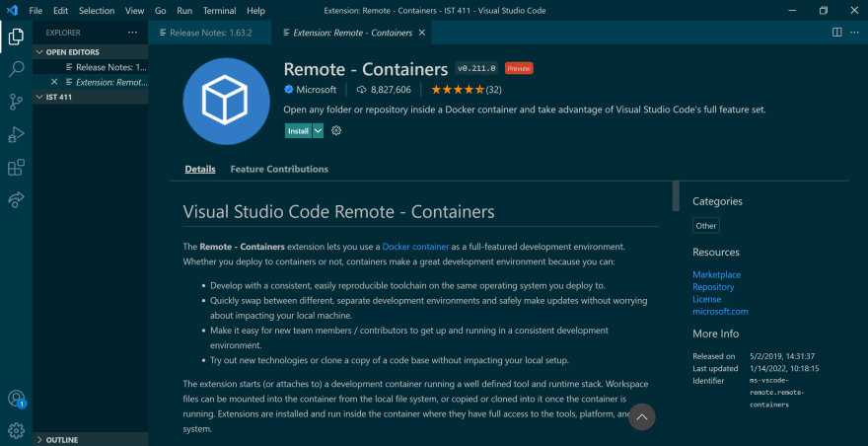
Task: Click the (32) ratings count
Action: [x=494, y=89]
